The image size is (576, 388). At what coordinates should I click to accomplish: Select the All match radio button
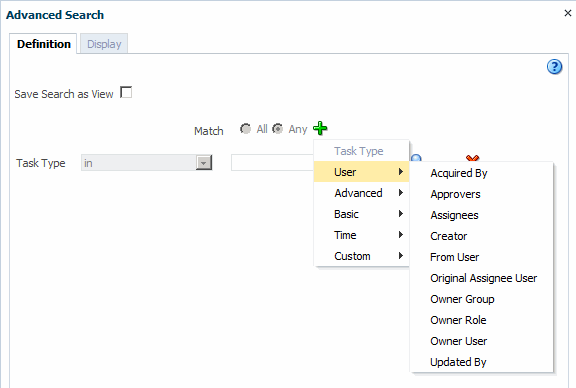pyautogui.click(x=245, y=129)
